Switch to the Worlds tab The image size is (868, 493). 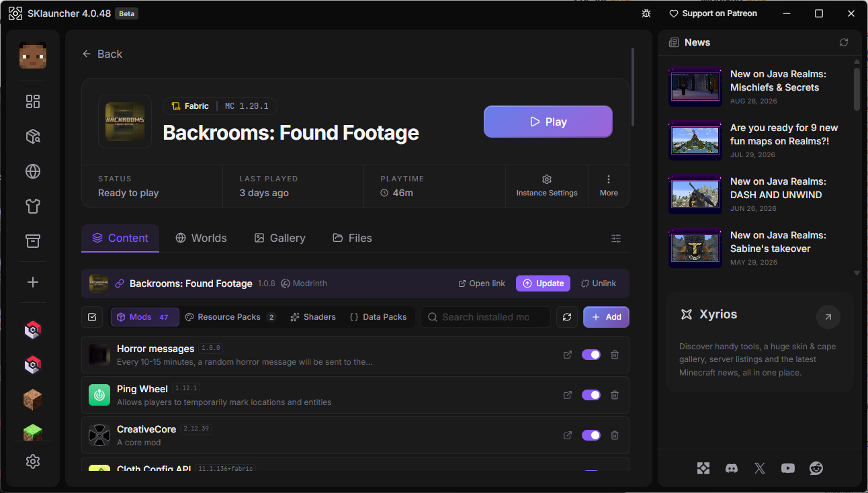pos(201,238)
